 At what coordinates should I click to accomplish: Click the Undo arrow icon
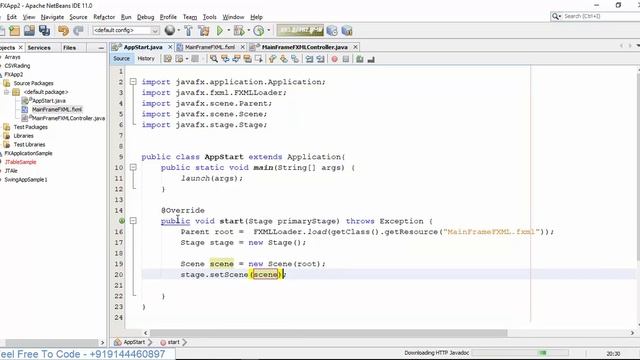coord(63,31)
